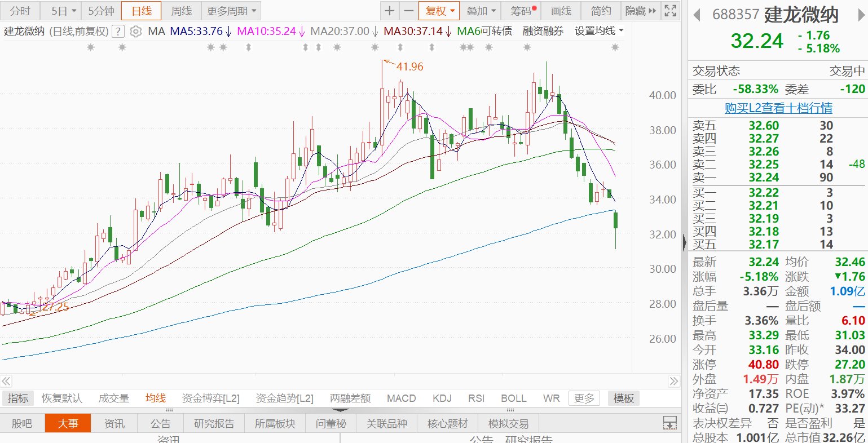
Task: Click the 恢复默认 button
Action: [62, 398]
